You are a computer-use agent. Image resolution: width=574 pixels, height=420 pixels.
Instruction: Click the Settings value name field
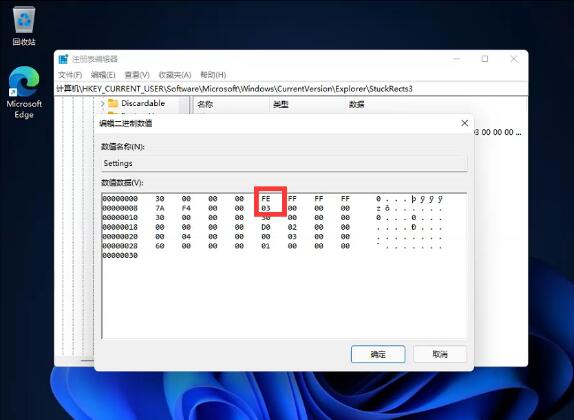coord(284,163)
